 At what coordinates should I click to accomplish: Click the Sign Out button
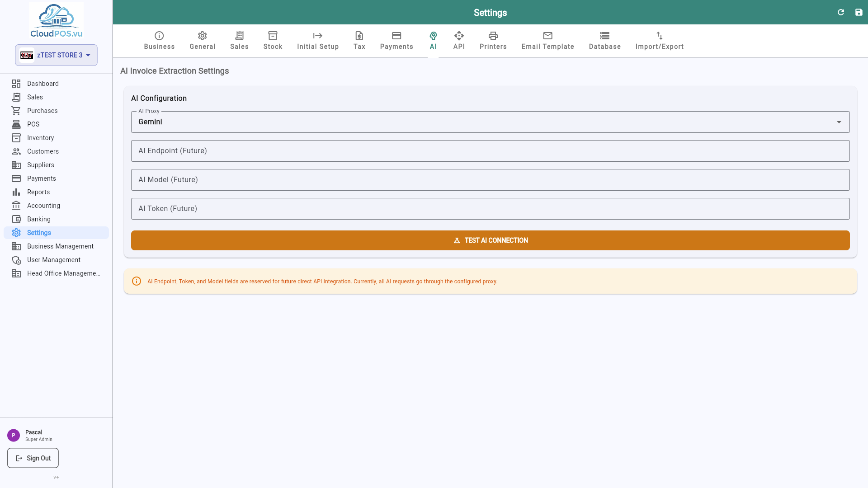click(x=33, y=458)
